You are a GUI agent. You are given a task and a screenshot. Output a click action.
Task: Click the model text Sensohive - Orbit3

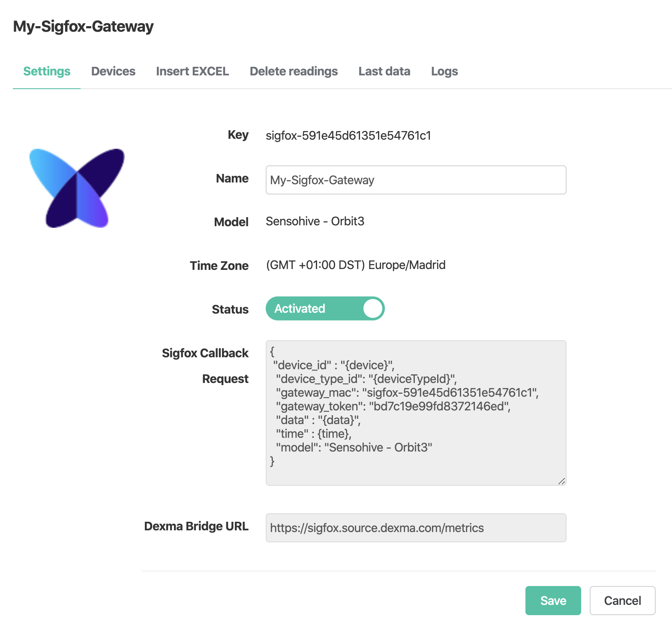(x=315, y=221)
